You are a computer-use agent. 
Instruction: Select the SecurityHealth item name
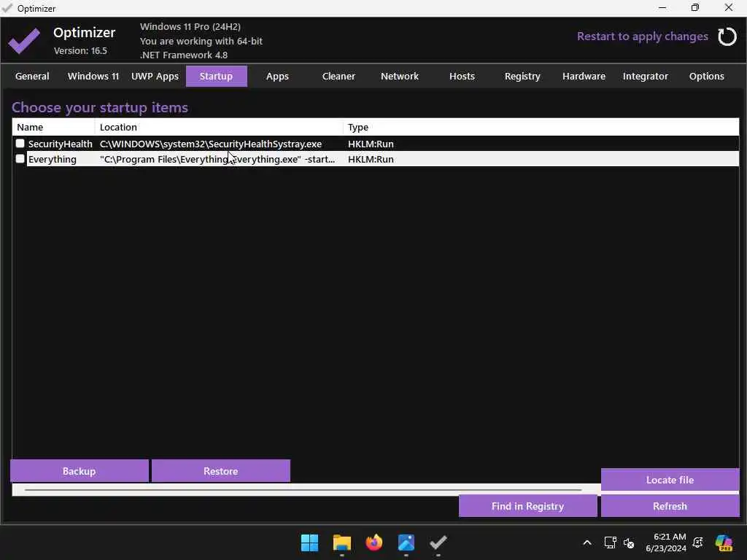[x=60, y=144]
